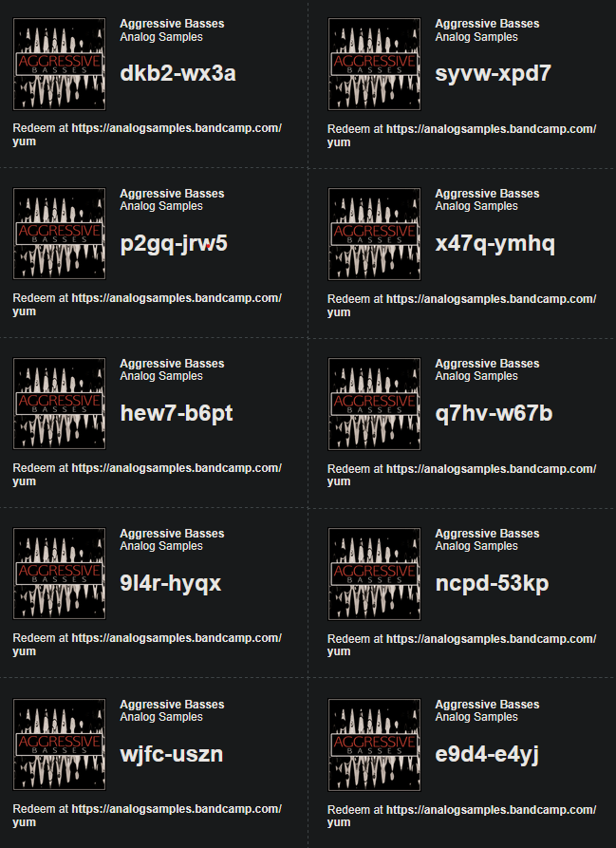Open the redeem link under code e9d4-e4yj

(x=491, y=810)
